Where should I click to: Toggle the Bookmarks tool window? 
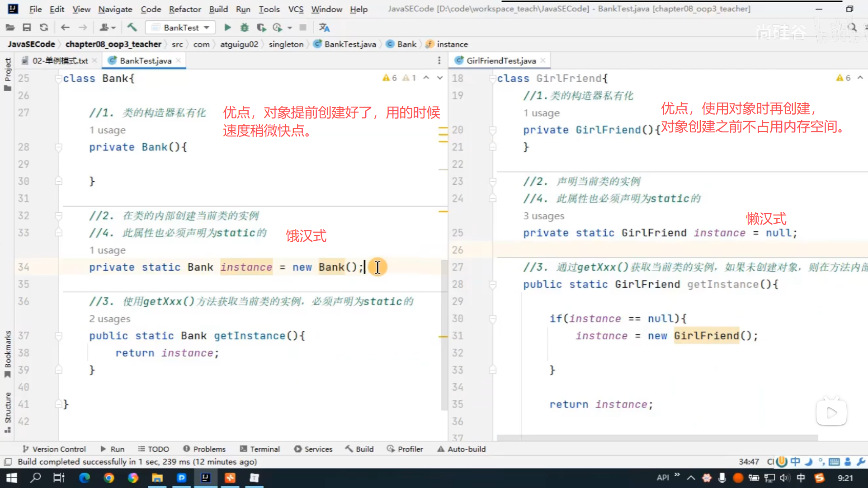[8, 354]
